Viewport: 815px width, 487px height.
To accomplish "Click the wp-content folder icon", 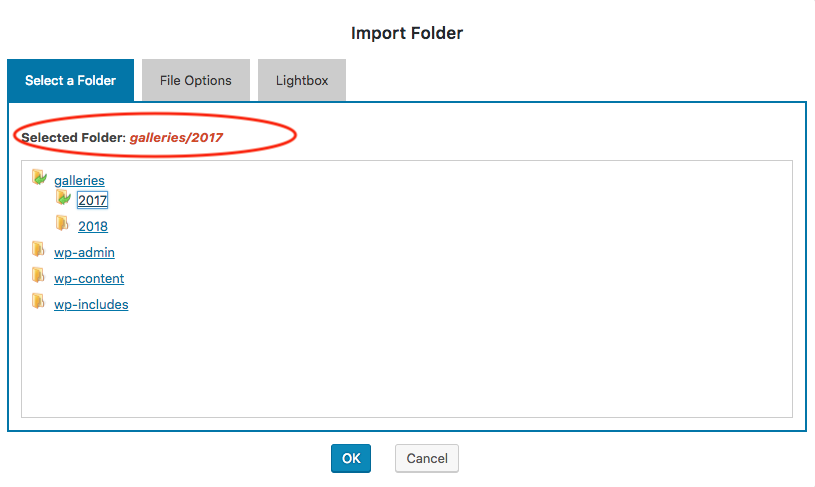I will coord(39,276).
